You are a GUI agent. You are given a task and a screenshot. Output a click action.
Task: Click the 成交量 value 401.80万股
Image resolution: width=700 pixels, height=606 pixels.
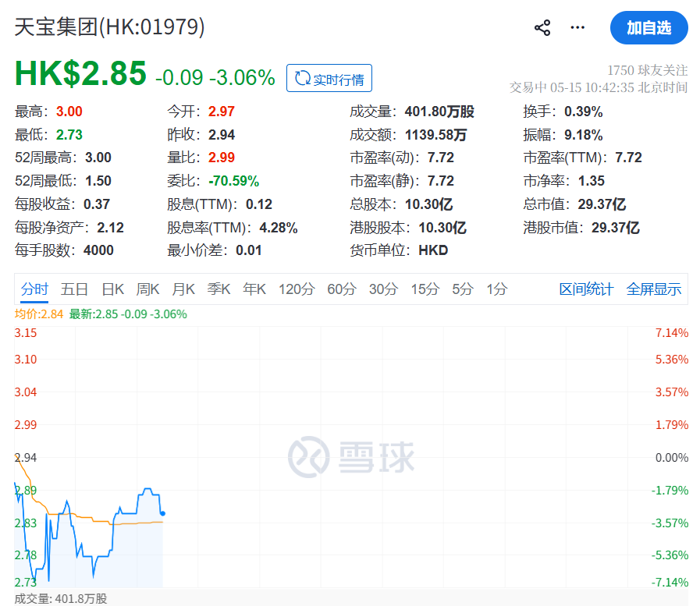[x=439, y=112]
